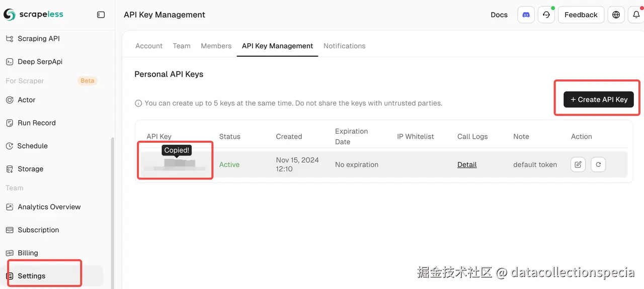The height and width of the screenshot is (289, 644).
Task: Click the Schedule clock icon
Action: tap(10, 146)
